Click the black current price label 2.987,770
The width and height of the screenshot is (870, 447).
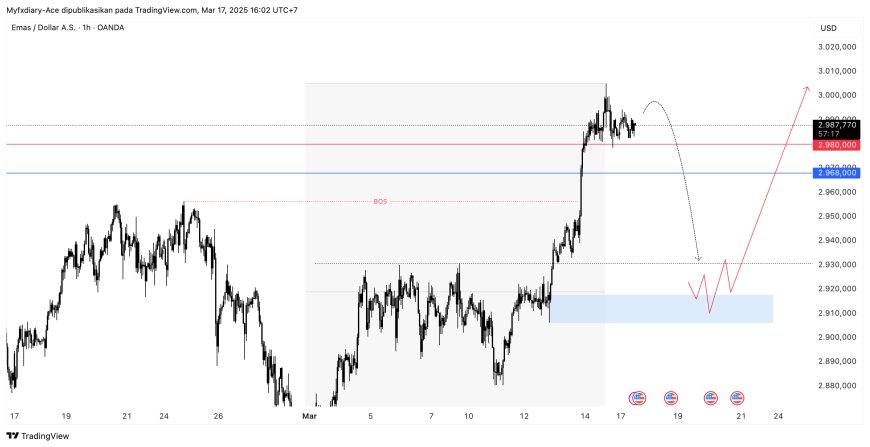pyautogui.click(x=835, y=125)
